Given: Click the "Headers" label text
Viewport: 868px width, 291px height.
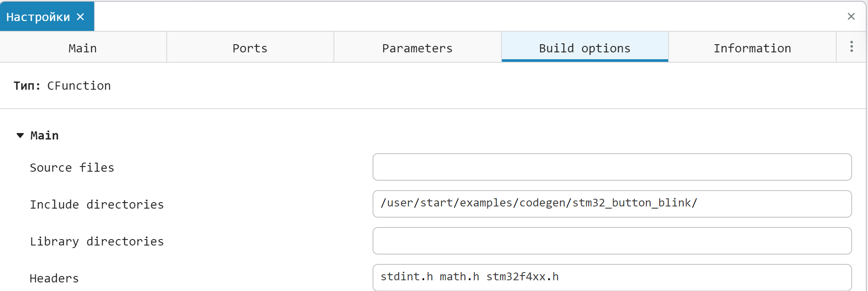Looking at the screenshot, I should (54, 279).
